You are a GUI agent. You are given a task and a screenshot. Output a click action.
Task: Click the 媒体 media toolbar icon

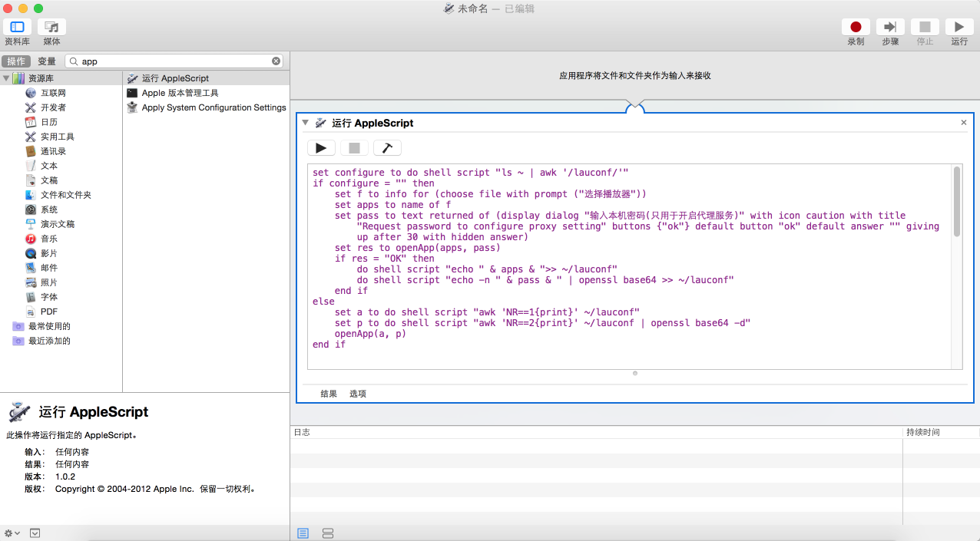[x=51, y=27]
